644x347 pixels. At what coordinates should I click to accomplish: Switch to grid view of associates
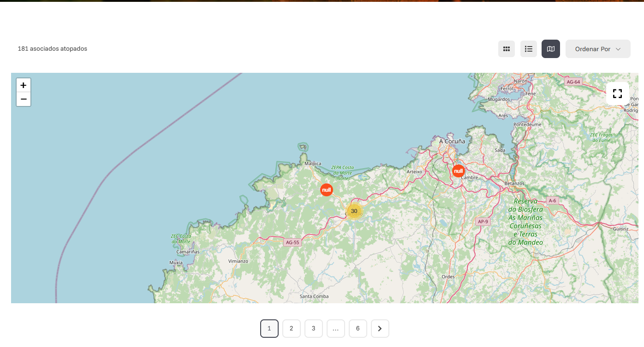(x=507, y=49)
